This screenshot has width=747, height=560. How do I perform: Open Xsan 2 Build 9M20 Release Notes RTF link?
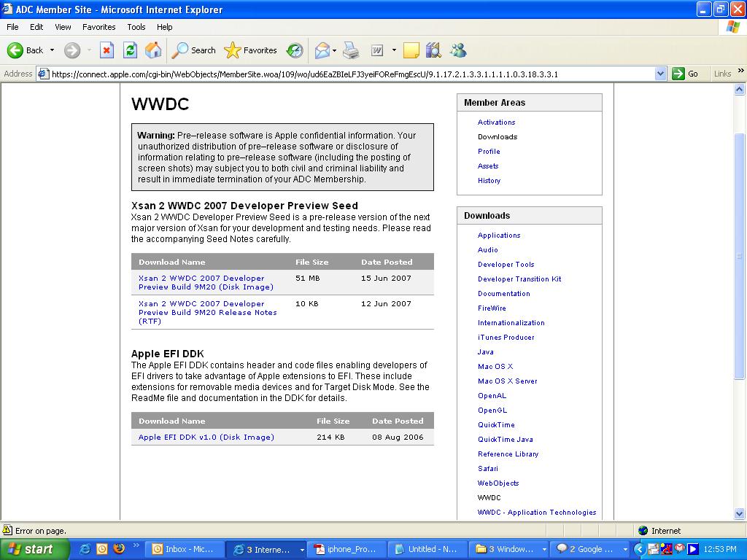207,312
